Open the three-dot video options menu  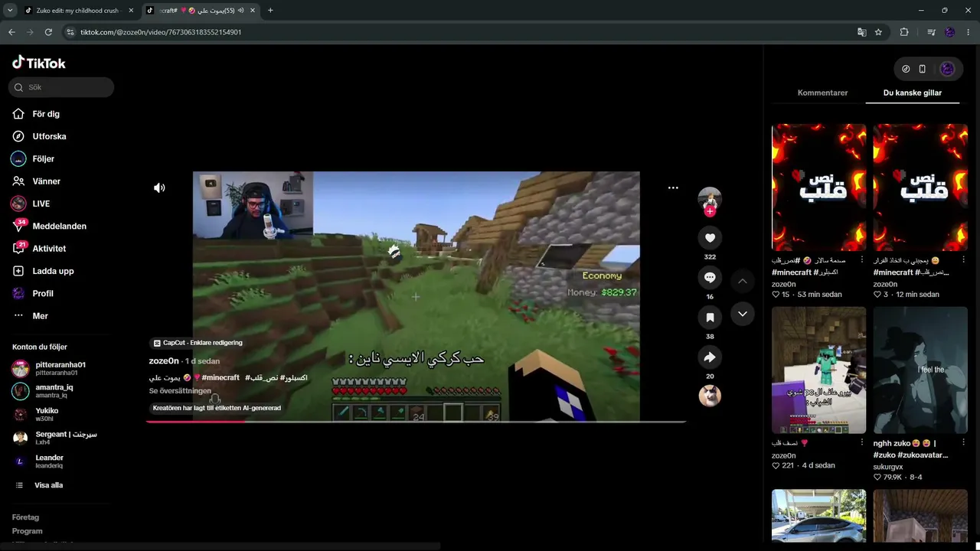(x=673, y=187)
